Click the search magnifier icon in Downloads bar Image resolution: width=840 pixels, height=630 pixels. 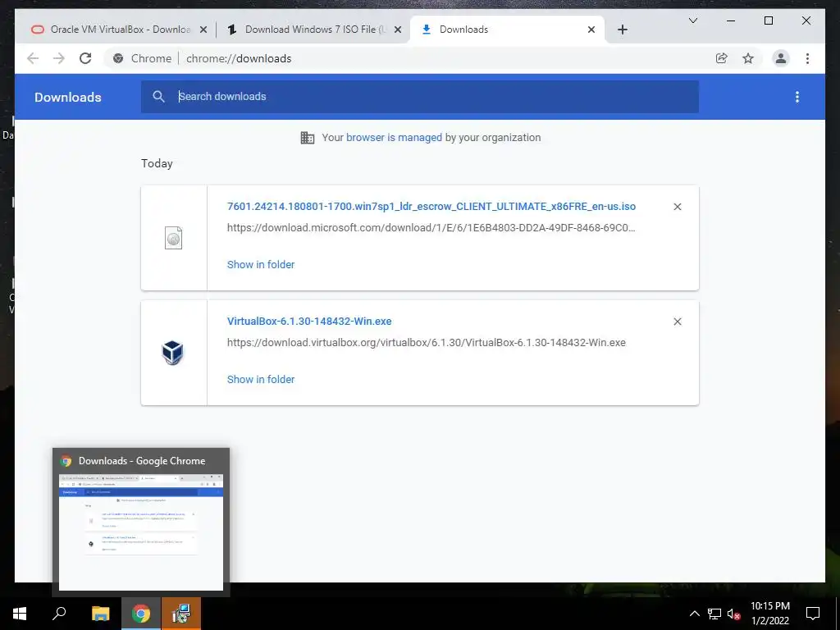[x=158, y=97]
